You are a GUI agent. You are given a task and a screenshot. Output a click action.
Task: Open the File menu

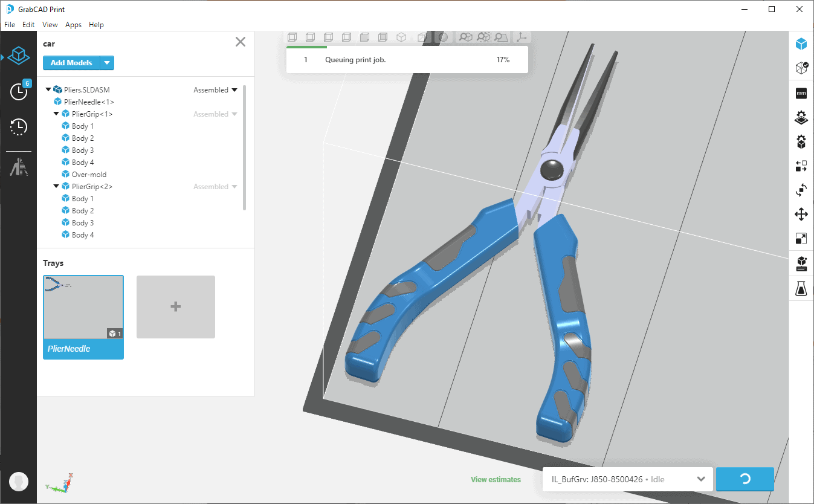coord(10,25)
